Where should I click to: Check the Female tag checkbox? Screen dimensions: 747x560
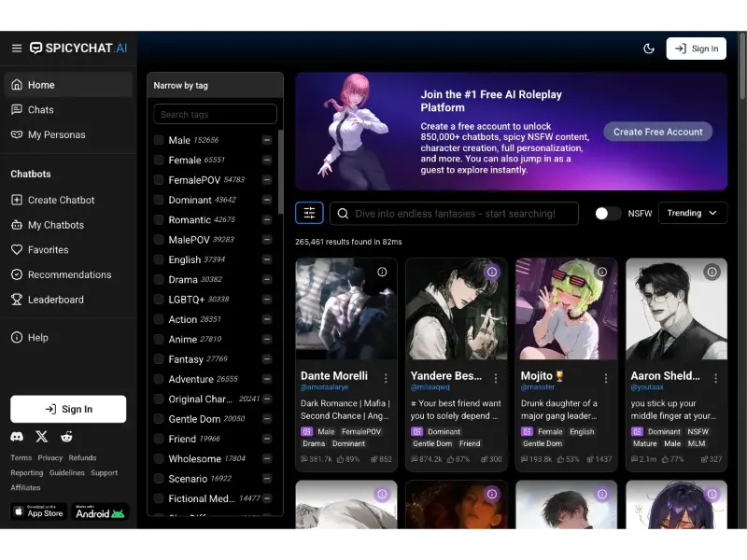[x=159, y=160]
